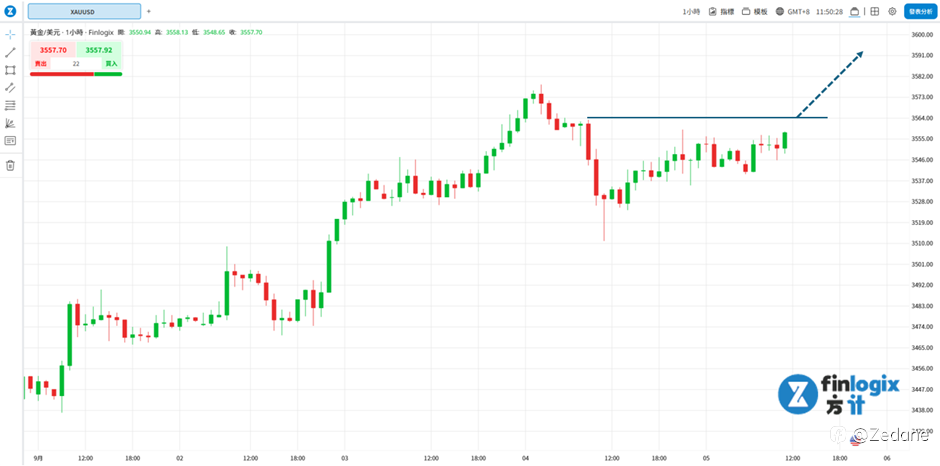
Task: Open the 指標 indicators menu
Action: [x=720, y=11]
